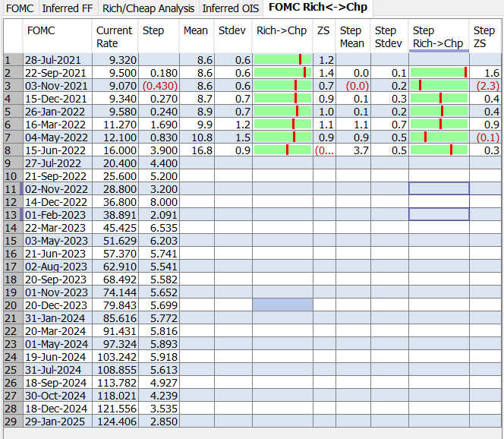Click the current rate value 124.406
The height and width of the screenshot is (439, 504).
tap(115, 421)
